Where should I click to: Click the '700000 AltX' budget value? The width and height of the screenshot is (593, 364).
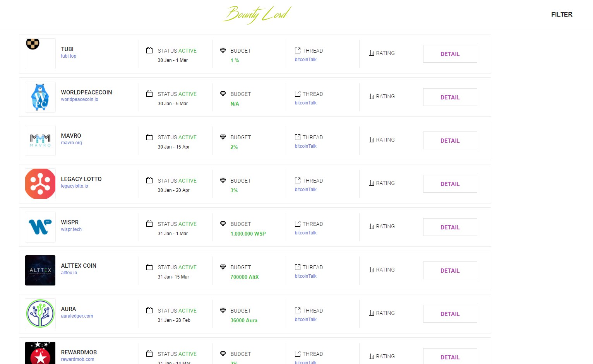tap(245, 277)
